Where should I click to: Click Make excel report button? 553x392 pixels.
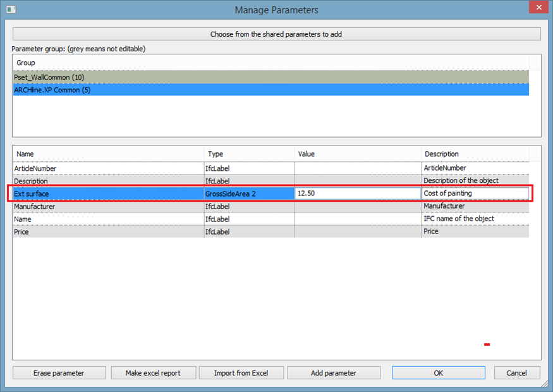point(152,373)
